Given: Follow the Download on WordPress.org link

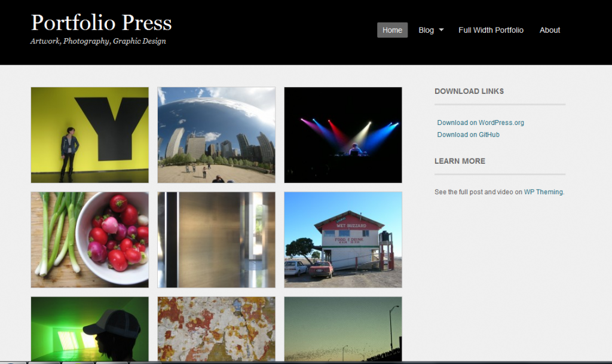Looking at the screenshot, I should (x=481, y=123).
